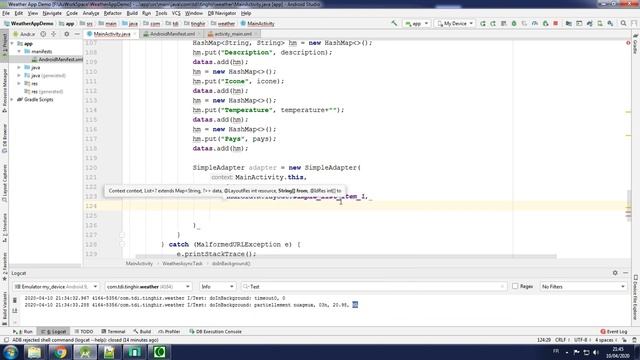640x360 pixels.
Task: Click WeatherAppDemo breadcrumb in navigation bar
Action: pos(29,24)
